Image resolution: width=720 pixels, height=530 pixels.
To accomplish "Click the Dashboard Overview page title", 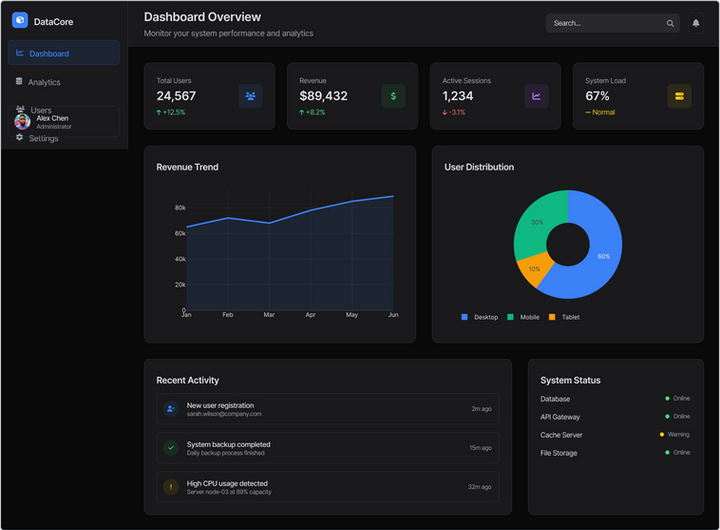I will (202, 17).
